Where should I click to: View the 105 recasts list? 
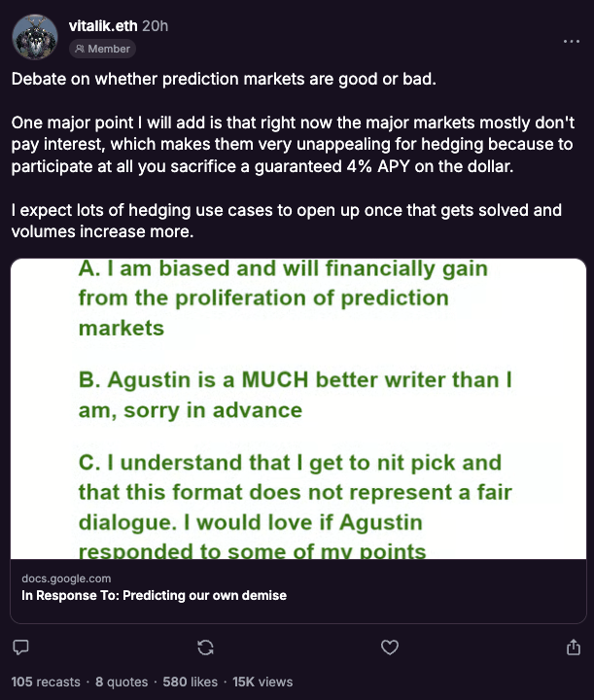46,682
